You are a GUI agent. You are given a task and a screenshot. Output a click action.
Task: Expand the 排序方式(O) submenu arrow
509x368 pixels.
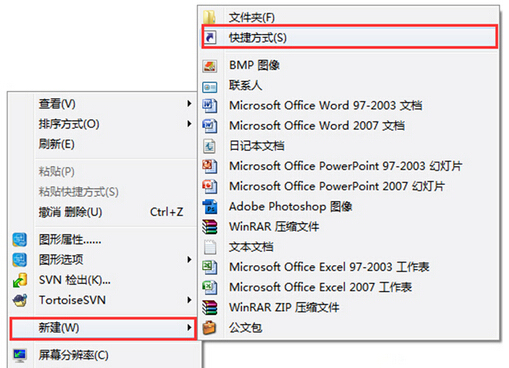tap(189, 124)
